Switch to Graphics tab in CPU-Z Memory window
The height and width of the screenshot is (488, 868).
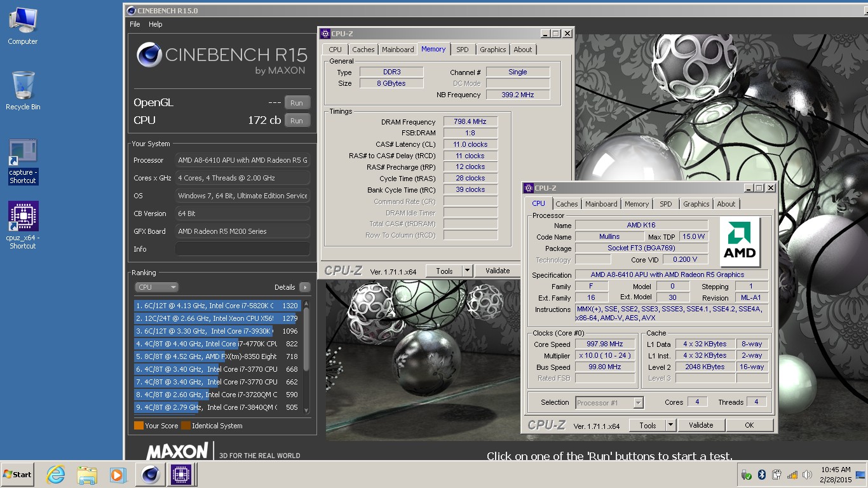pos(493,50)
